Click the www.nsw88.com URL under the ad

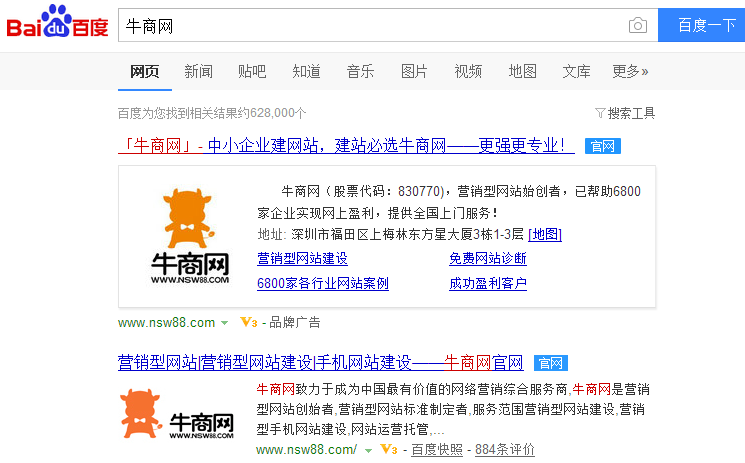pos(166,323)
